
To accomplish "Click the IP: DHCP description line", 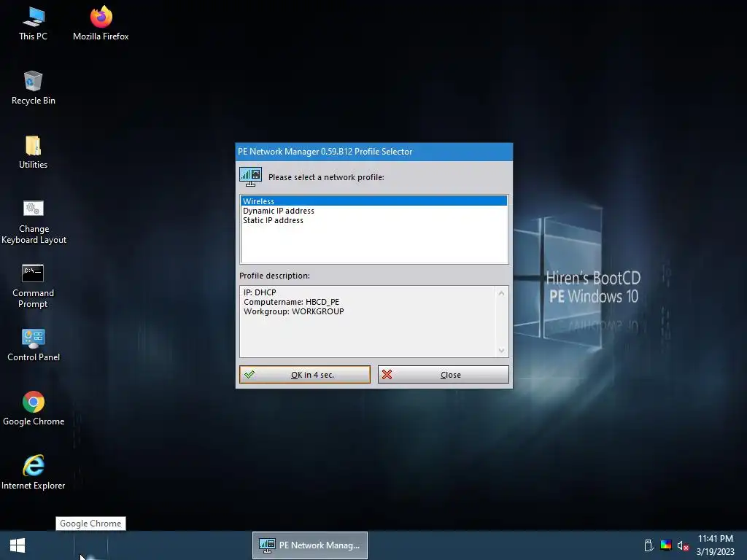I will pos(260,292).
